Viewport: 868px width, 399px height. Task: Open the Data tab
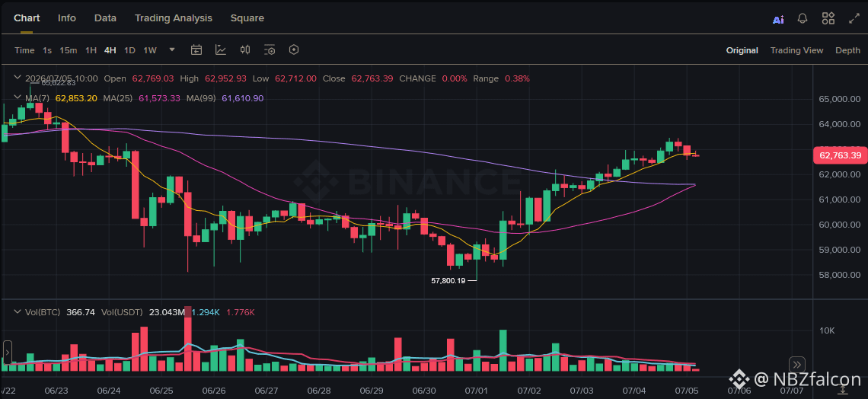105,18
